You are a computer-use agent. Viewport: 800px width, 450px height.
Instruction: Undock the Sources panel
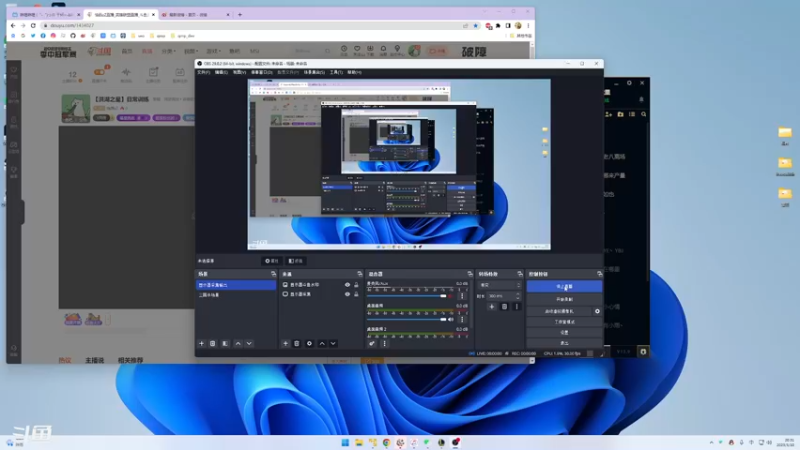[360, 274]
